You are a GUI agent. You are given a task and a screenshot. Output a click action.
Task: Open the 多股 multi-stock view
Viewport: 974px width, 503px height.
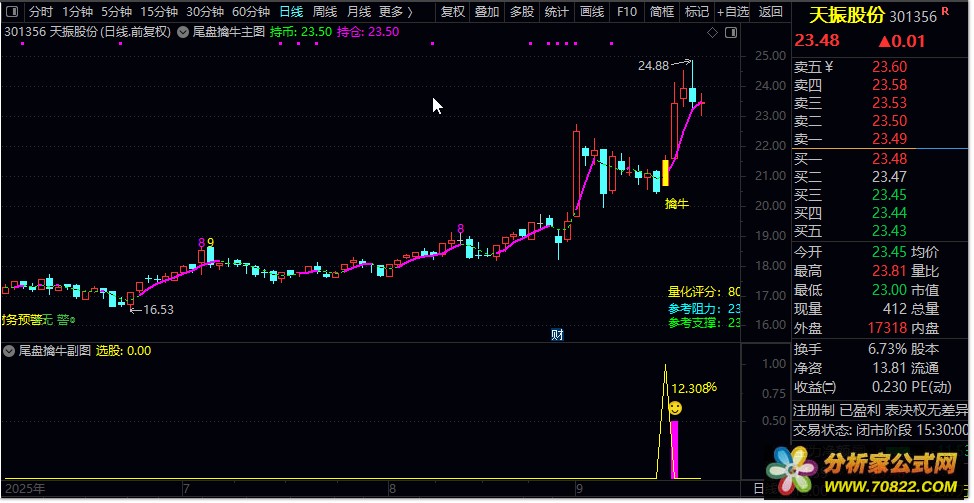click(x=522, y=11)
